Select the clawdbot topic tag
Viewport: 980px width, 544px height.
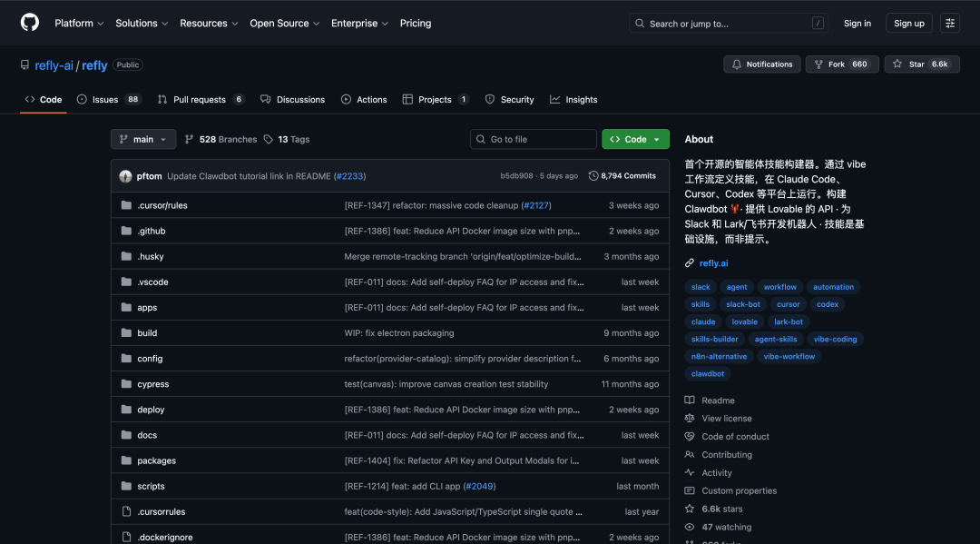click(708, 374)
